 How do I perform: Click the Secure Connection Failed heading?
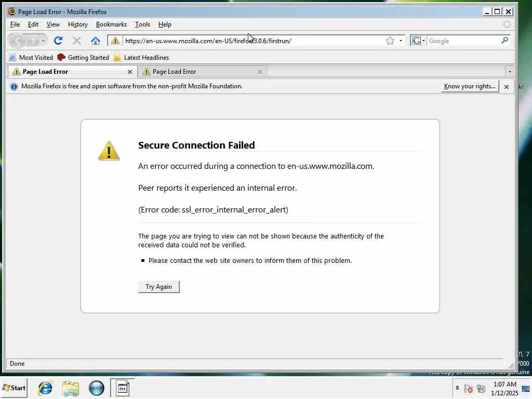point(196,145)
